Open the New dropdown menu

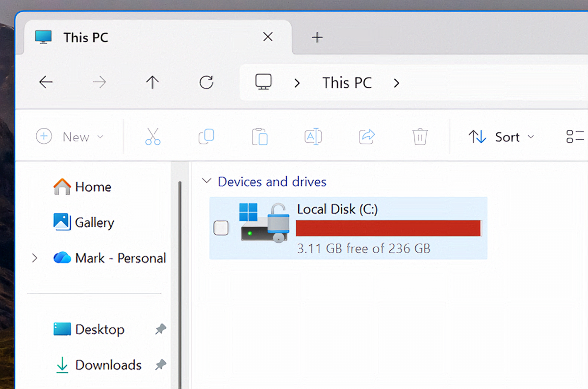click(70, 136)
